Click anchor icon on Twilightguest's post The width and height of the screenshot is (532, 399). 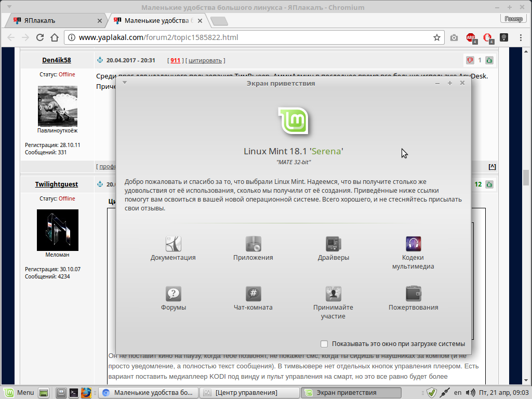pos(100,184)
